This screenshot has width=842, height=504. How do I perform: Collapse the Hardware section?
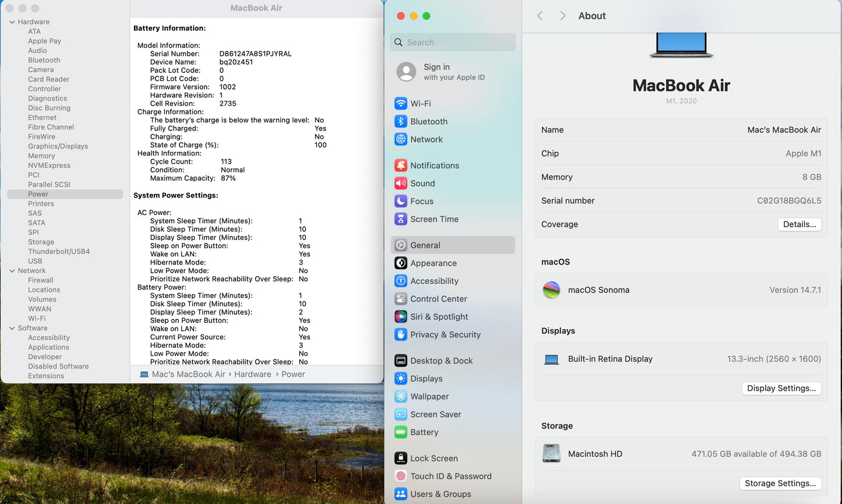tap(12, 22)
